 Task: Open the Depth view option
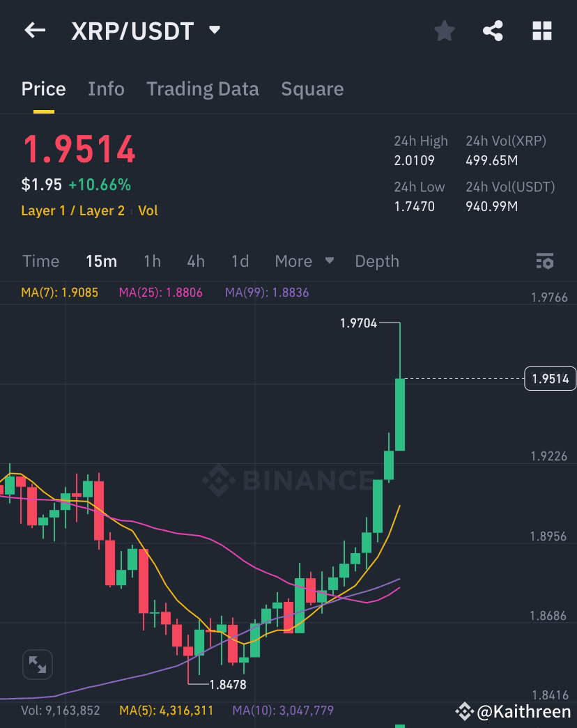pos(376,261)
